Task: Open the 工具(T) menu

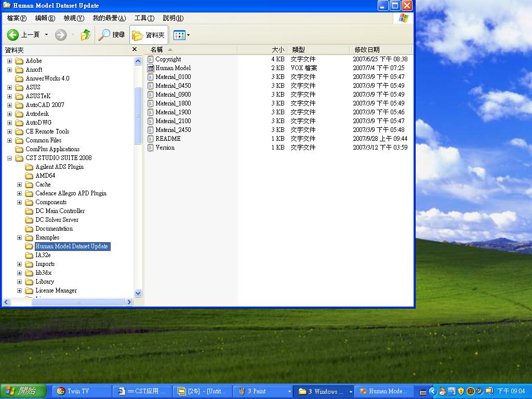Action: coord(144,18)
